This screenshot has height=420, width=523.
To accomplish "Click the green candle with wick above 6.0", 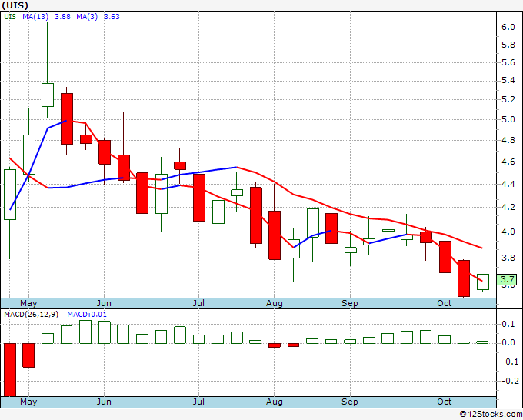I will tap(48, 95).
